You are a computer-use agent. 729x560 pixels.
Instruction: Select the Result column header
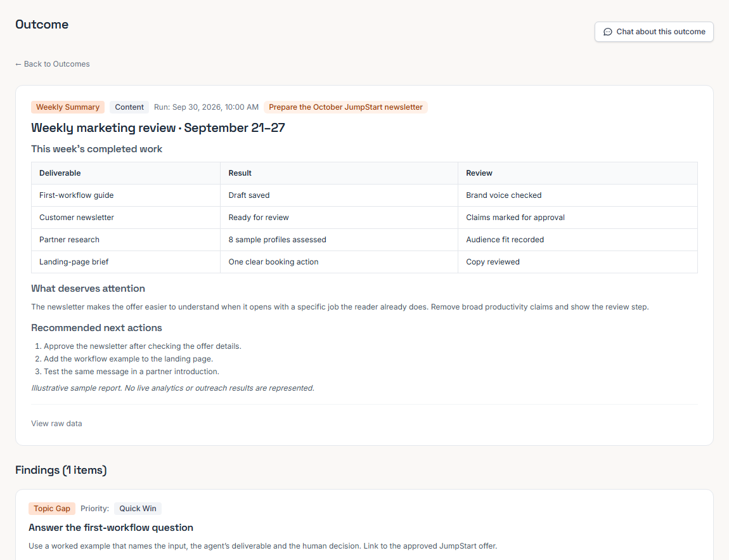click(339, 173)
